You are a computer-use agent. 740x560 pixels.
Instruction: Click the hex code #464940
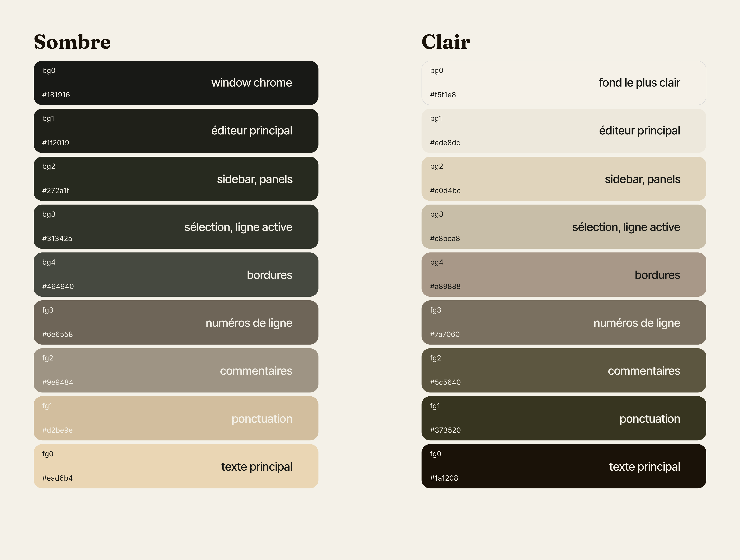click(58, 286)
